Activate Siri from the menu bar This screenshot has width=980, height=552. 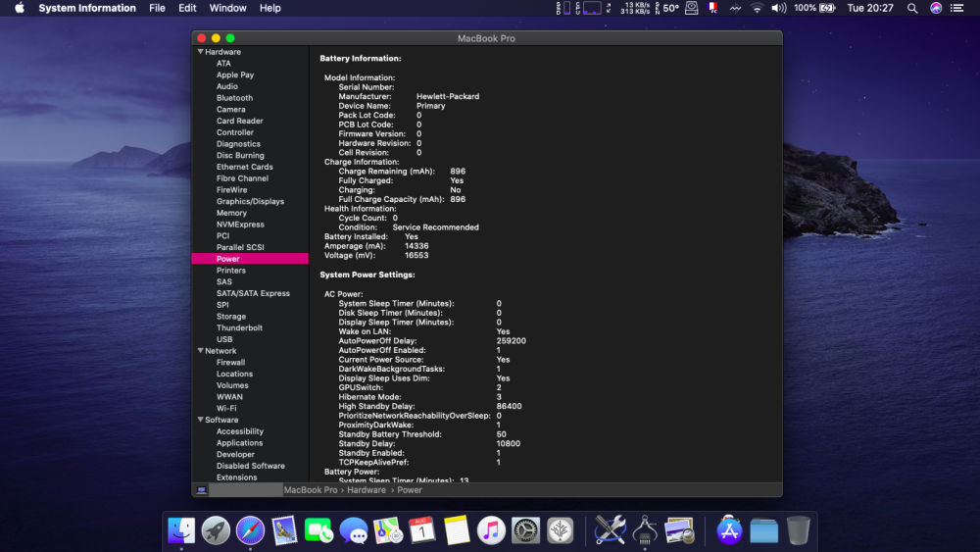point(936,8)
